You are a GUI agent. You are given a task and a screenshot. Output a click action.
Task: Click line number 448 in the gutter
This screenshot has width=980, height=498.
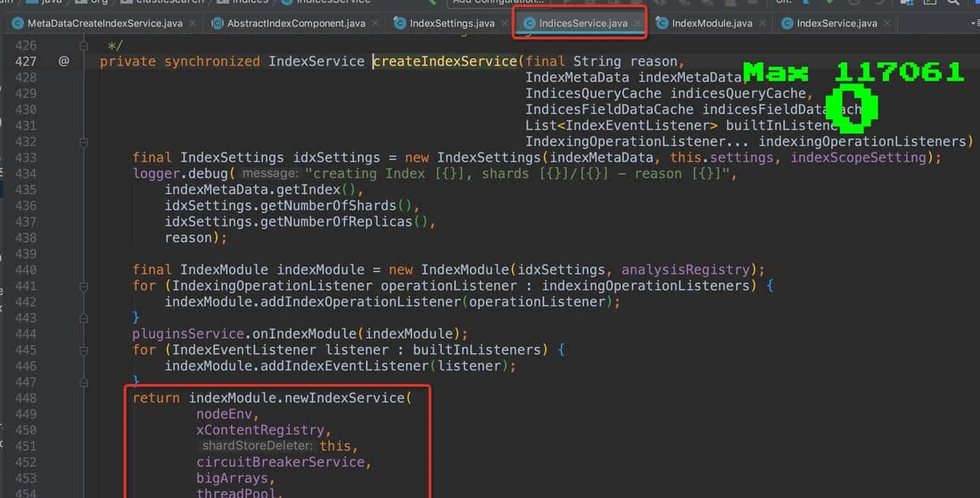coord(25,399)
